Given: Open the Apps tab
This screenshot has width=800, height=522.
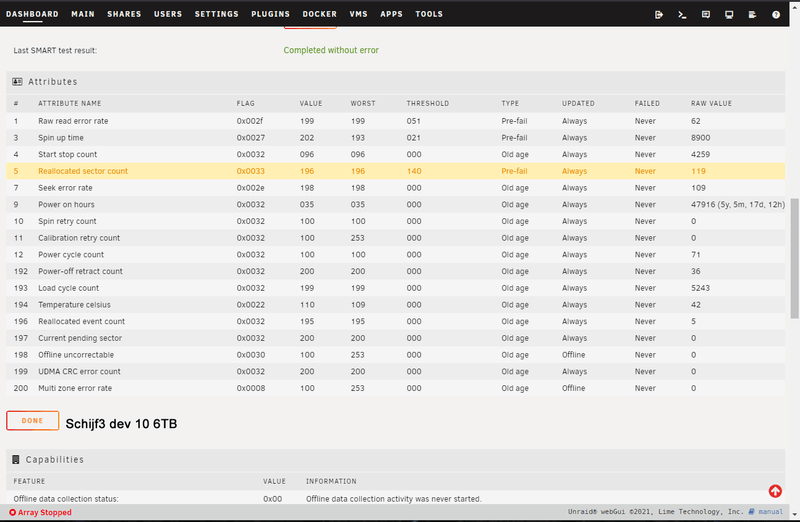Looking at the screenshot, I should (x=391, y=14).
